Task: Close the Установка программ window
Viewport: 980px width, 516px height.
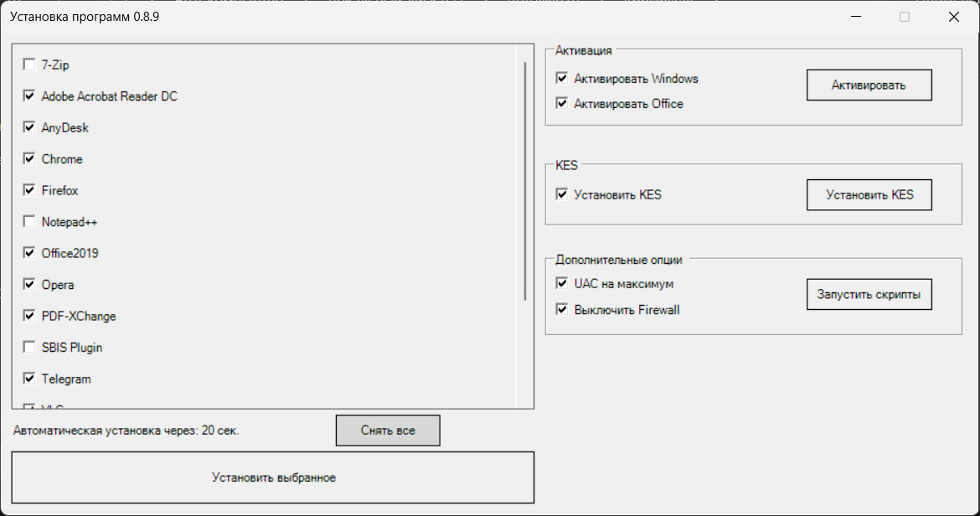Action: [953, 17]
